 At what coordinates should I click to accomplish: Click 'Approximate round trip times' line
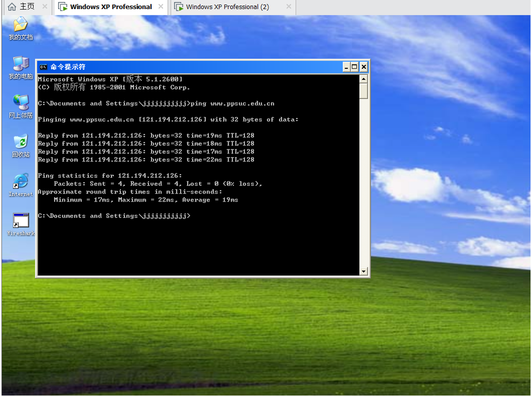pyautogui.click(x=130, y=192)
